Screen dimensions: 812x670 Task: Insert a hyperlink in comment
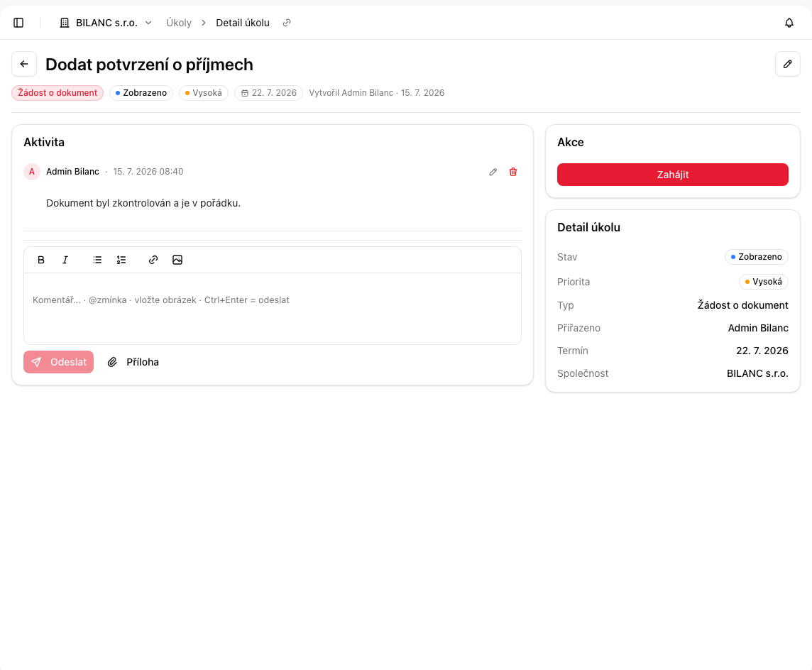(153, 260)
